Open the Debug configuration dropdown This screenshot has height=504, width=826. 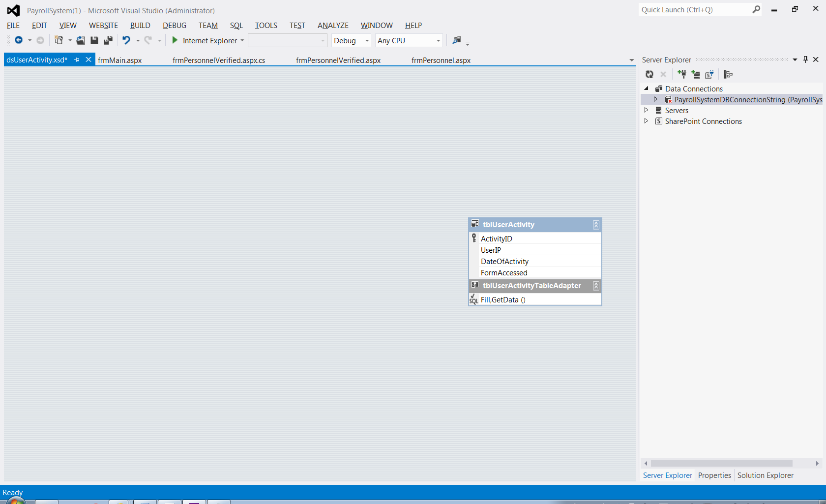(x=367, y=41)
